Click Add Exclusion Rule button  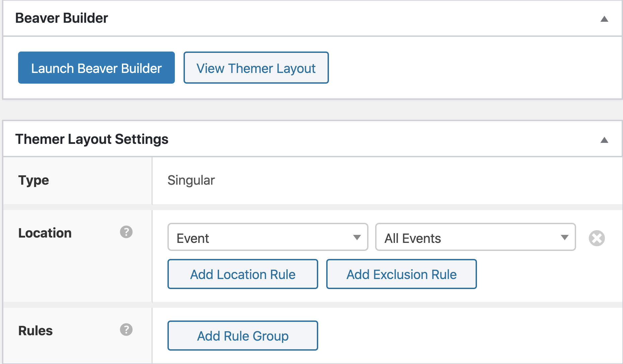click(402, 274)
